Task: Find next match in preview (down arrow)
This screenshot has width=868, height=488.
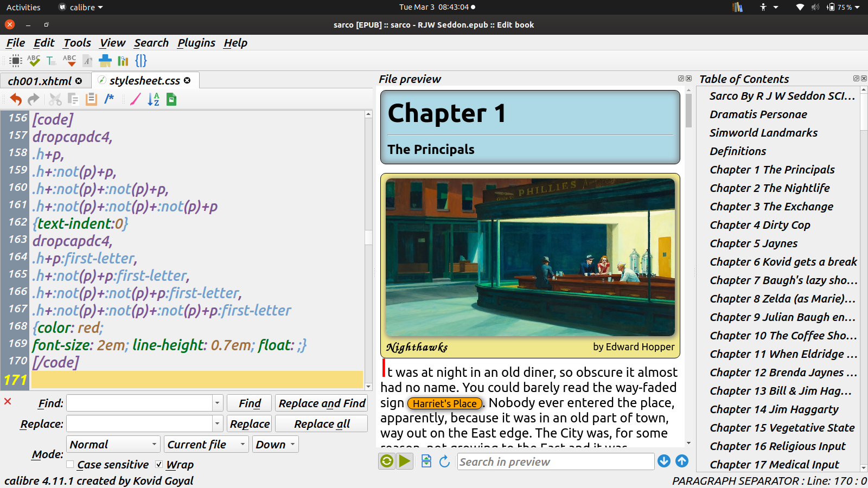Action: point(664,461)
